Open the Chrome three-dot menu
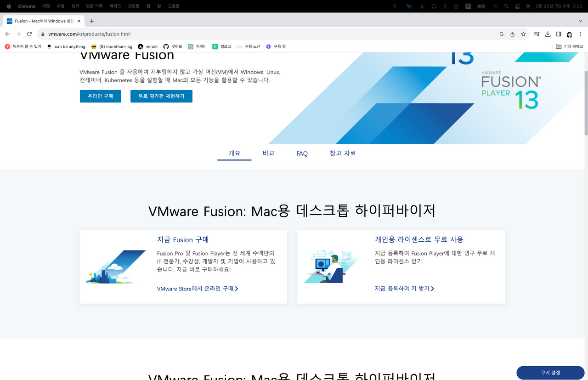Viewport: 588px width, 380px height. click(580, 34)
